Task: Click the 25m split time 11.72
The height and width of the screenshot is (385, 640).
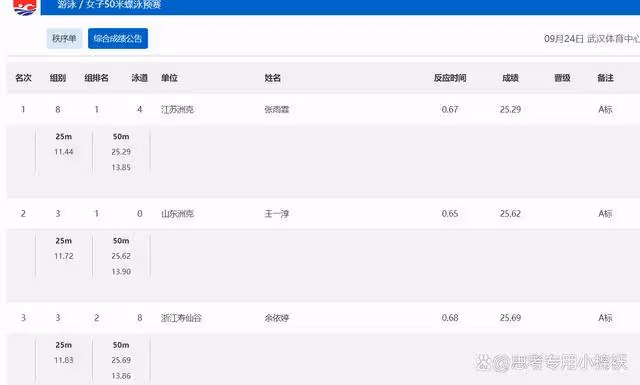Action: [64, 256]
